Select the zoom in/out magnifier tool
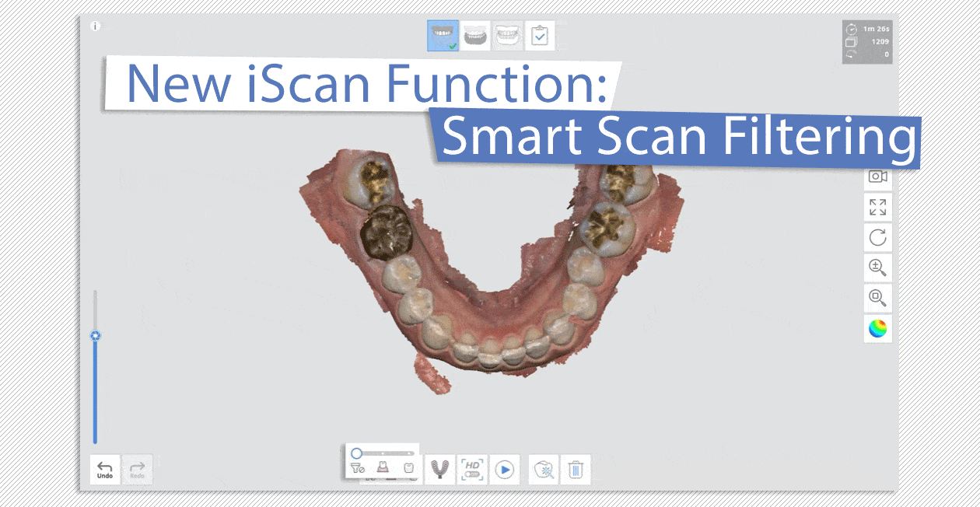Screen dimensions: 980x507 878,267
